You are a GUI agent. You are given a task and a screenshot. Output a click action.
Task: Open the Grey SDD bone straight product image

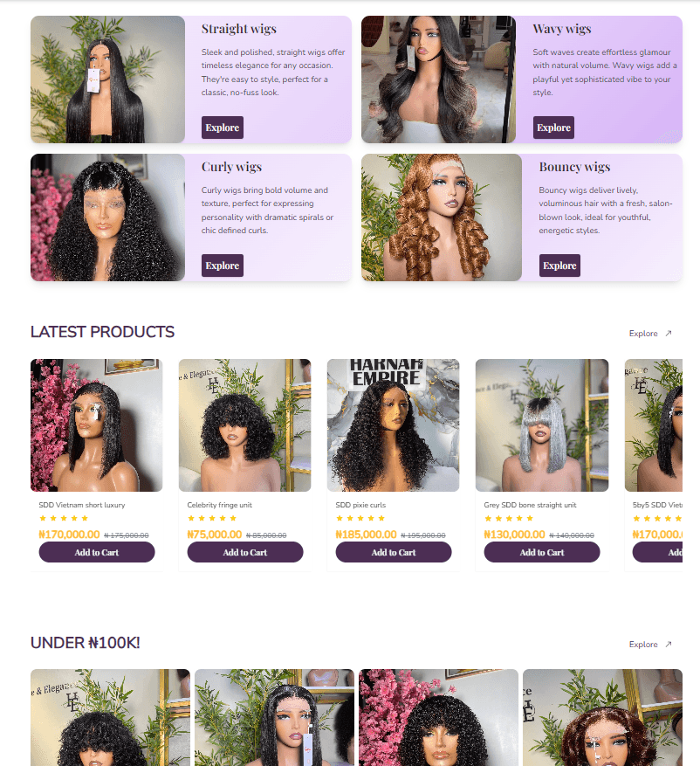542,425
